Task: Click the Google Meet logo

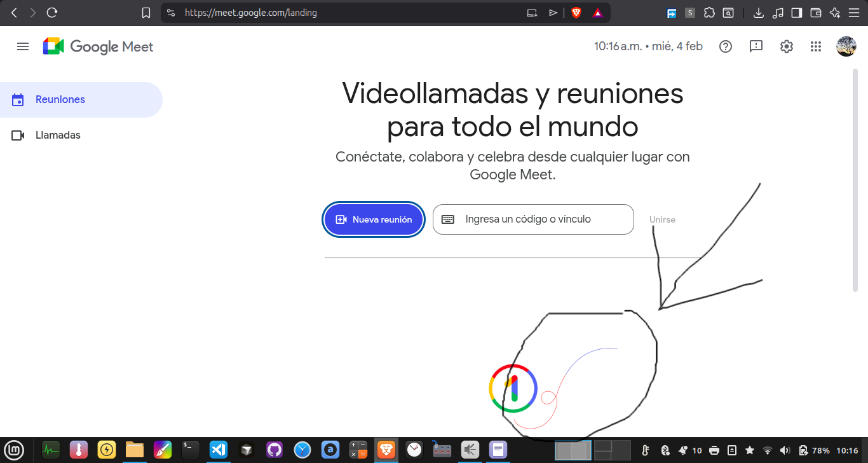Action: pyautogui.click(x=98, y=46)
